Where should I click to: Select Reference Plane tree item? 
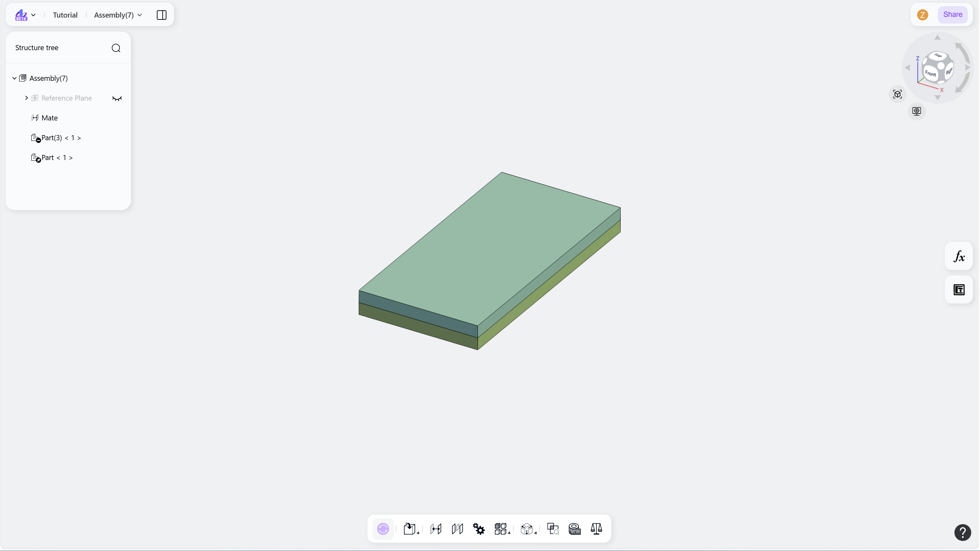point(66,98)
